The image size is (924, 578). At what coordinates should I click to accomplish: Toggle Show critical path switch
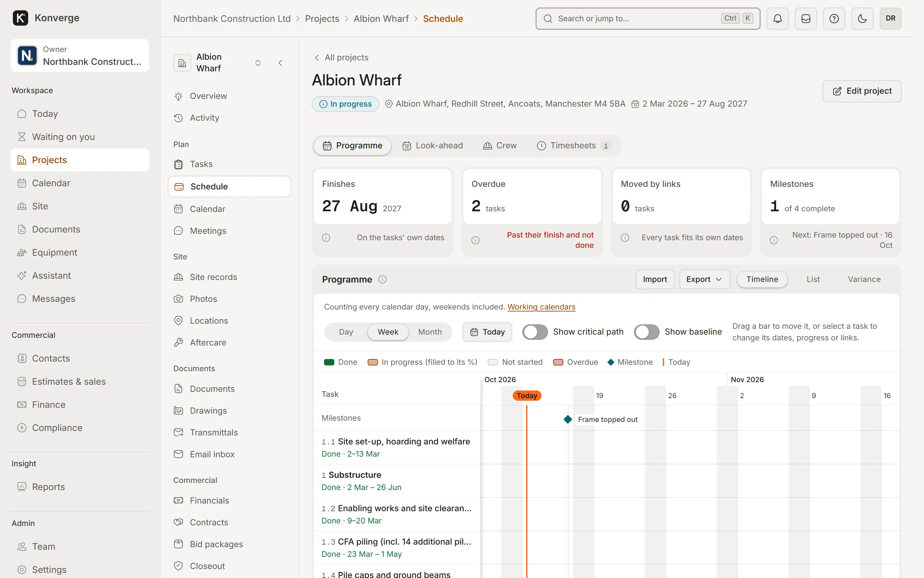tap(535, 332)
